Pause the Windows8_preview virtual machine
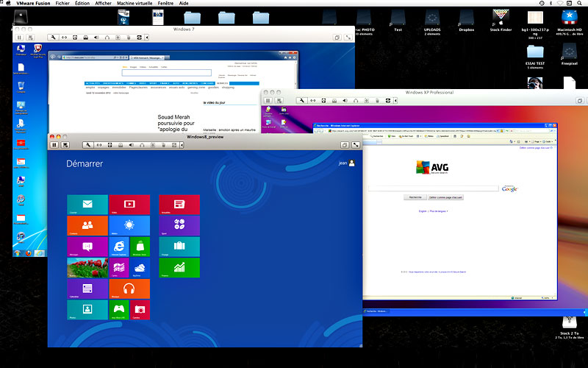The image size is (588, 368). click(x=54, y=145)
